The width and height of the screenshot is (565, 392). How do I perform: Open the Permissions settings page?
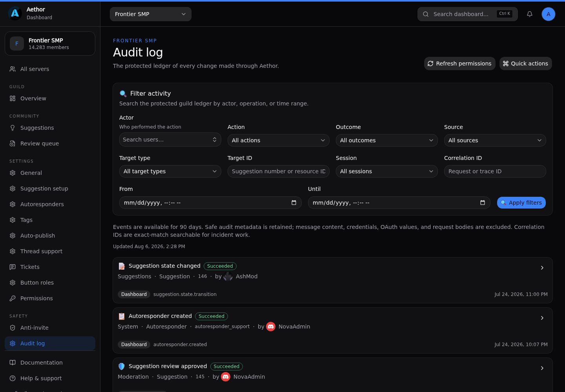click(x=50, y=298)
